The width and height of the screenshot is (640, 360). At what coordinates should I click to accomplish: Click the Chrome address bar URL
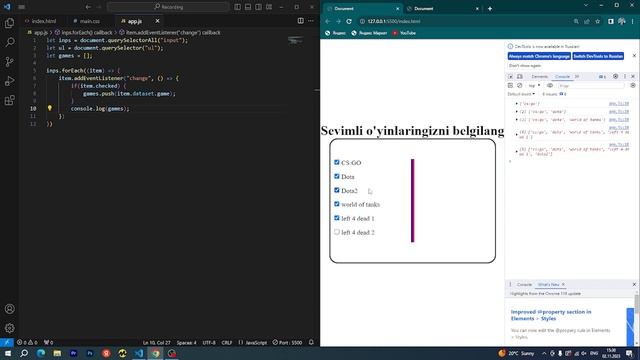coord(394,21)
